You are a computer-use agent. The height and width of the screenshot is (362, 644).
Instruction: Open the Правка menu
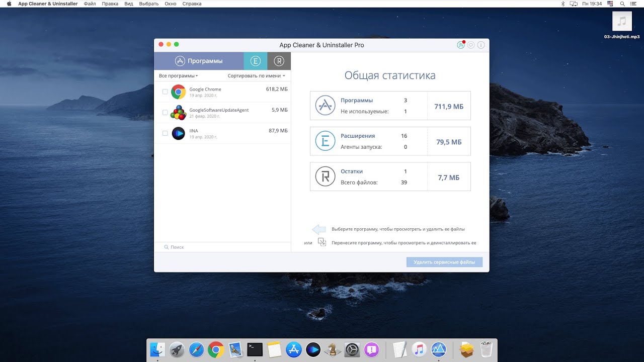pyautogui.click(x=110, y=4)
